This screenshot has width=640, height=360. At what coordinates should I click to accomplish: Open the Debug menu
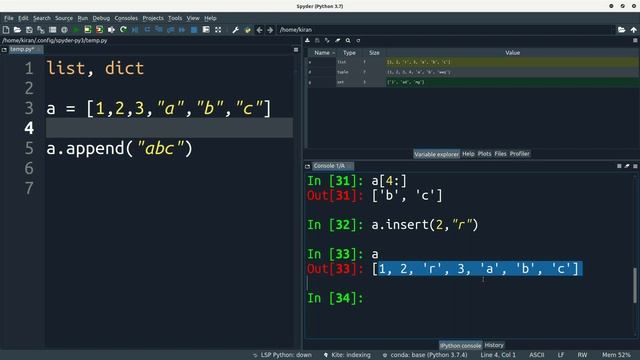[x=101, y=18]
